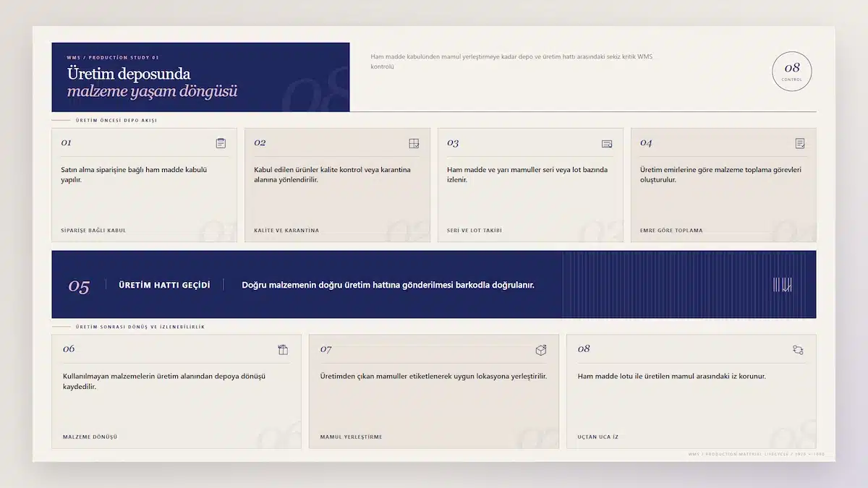Click the number 05 in the blue banner
Image resolution: width=868 pixels, height=488 pixels.
79,286
